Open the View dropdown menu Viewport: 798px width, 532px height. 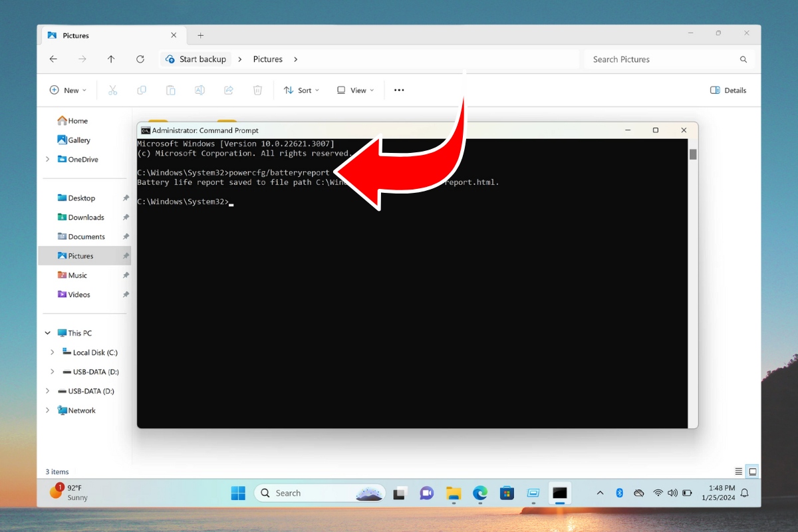click(x=355, y=90)
